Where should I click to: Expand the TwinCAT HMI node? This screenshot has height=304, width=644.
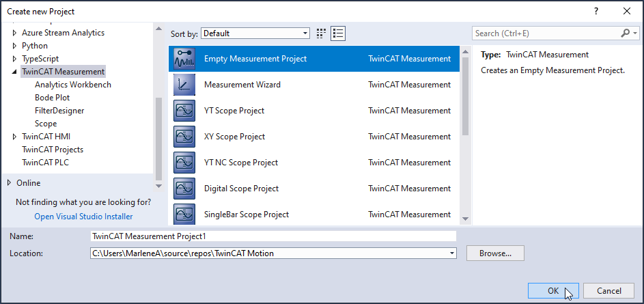click(15, 137)
